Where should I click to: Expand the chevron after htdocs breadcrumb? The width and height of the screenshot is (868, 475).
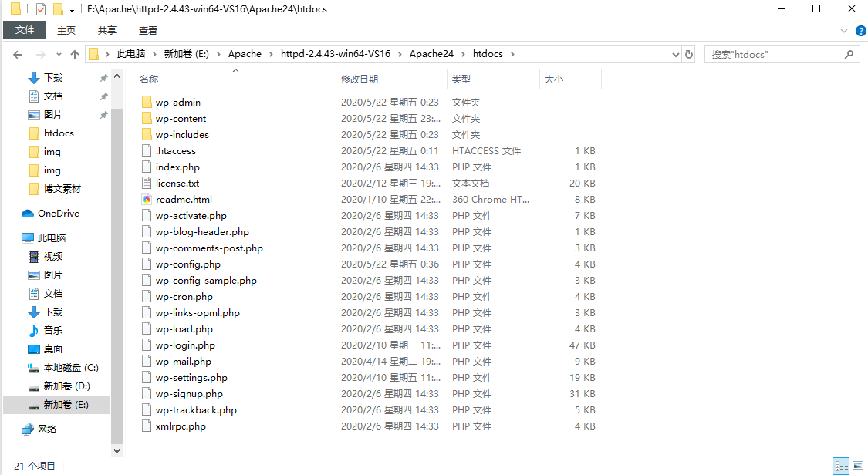(512, 54)
